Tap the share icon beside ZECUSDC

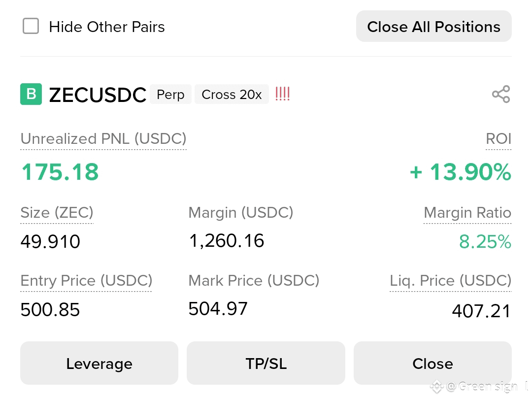tap(501, 94)
